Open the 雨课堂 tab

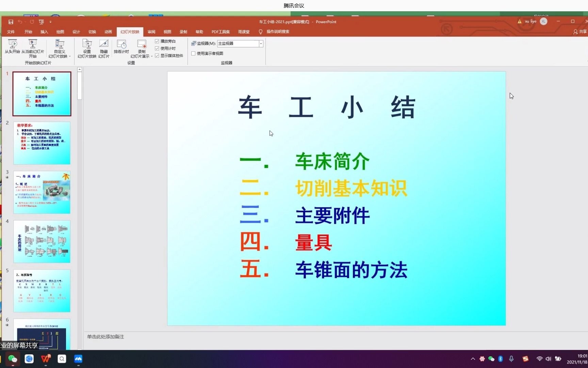point(244,32)
